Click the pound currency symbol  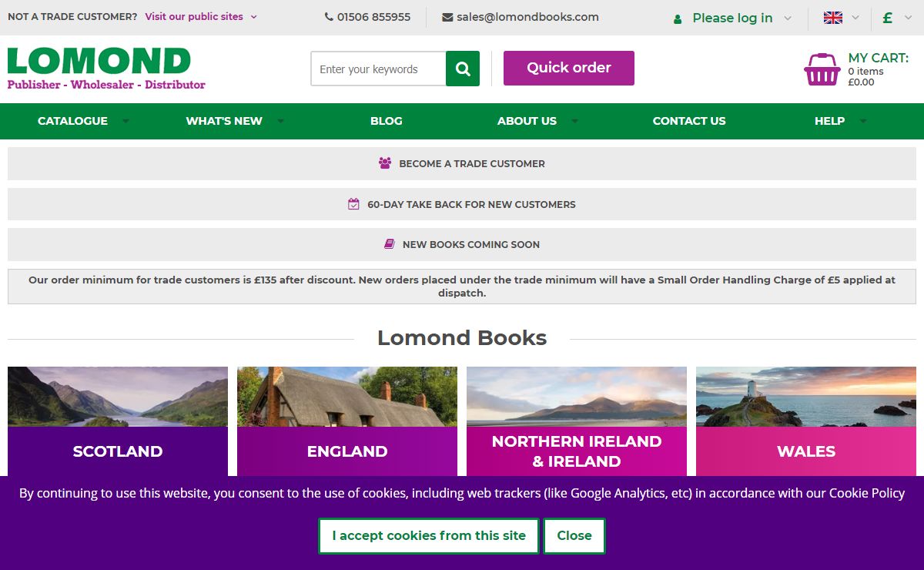point(887,18)
